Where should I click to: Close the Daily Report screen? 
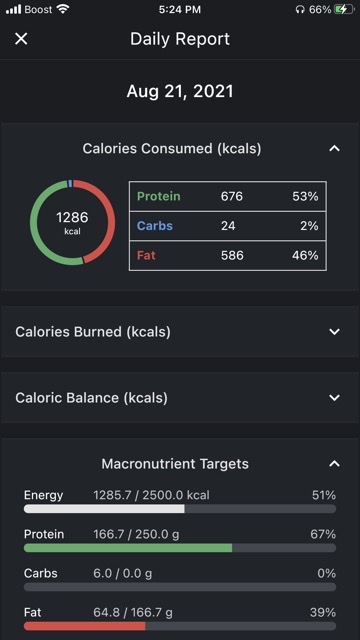[21, 39]
